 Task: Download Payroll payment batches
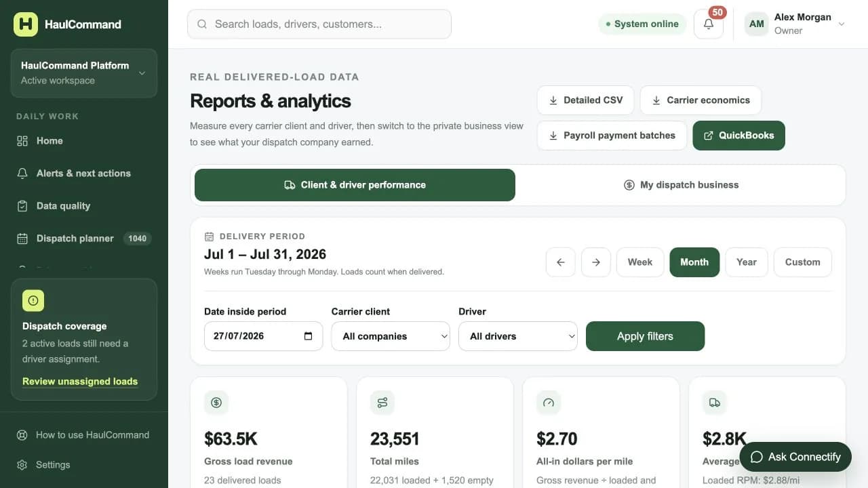[x=612, y=136]
